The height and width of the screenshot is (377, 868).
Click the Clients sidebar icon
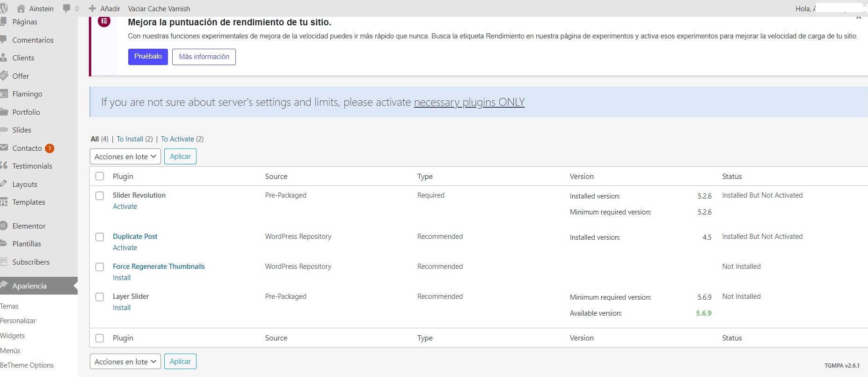[3, 58]
